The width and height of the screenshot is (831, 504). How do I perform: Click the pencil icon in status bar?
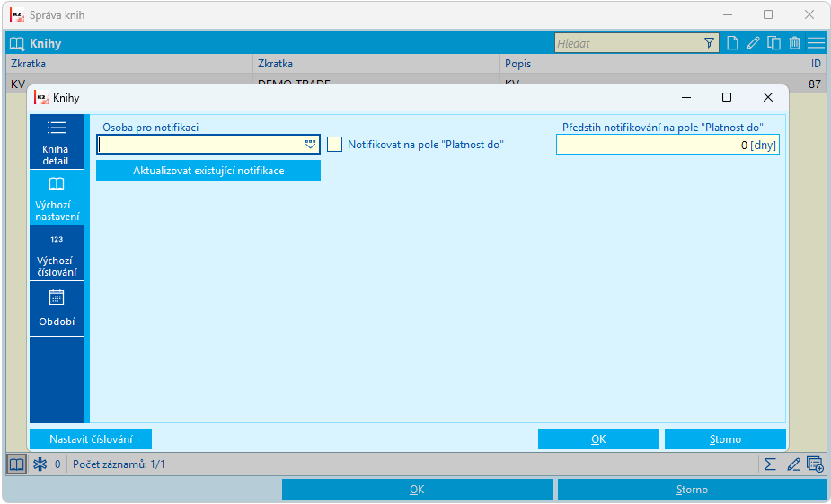(793, 464)
